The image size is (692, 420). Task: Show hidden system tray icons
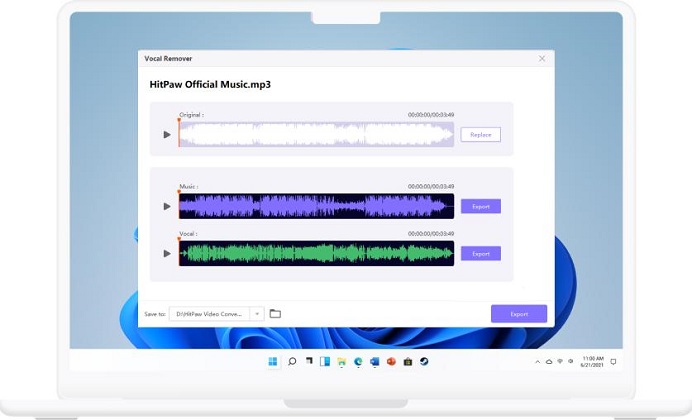click(538, 362)
